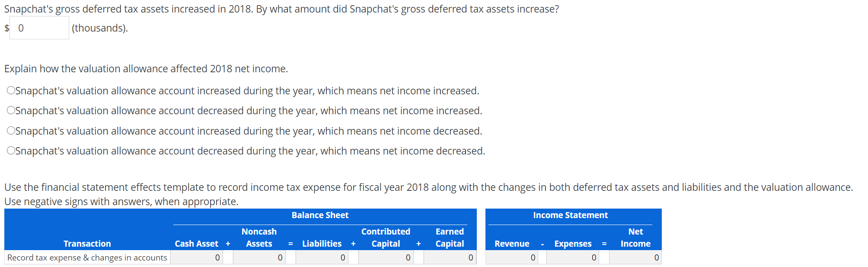Click the Contributed Capital value cell
Screen dimensions: 868x267
pos(385,257)
